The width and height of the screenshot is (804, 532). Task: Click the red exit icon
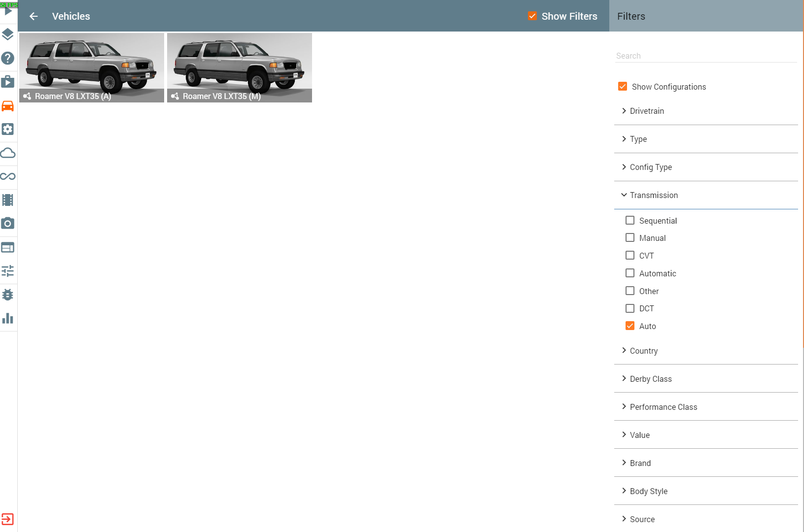(7, 519)
